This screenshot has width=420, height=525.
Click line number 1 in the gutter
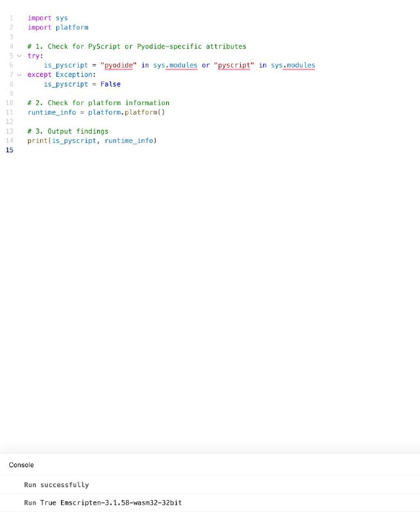click(x=11, y=18)
